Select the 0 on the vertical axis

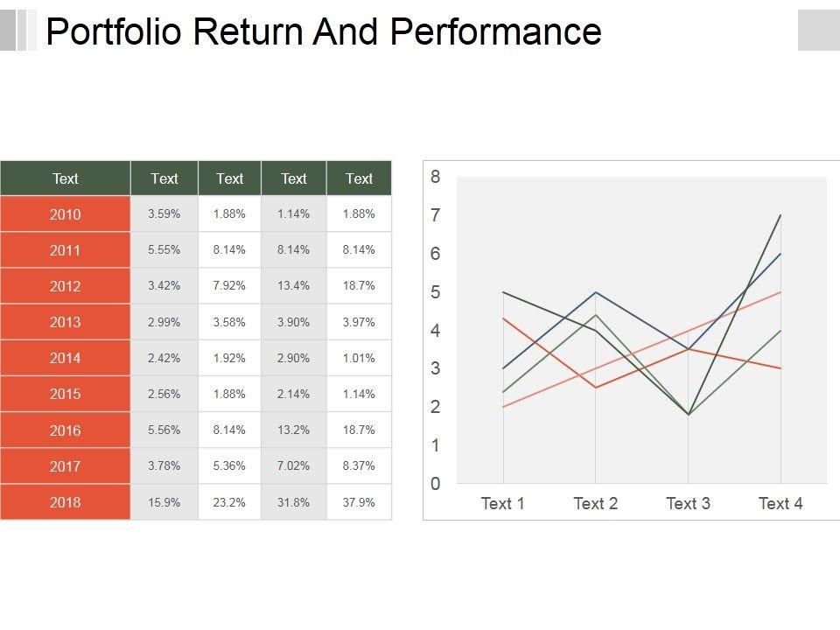click(x=436, y=484)
